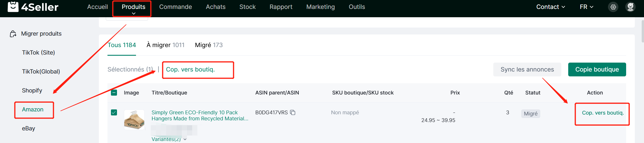Select eBay in the sidebar
The height and width of the screenshot is (143, 644).
pos(29,128)
